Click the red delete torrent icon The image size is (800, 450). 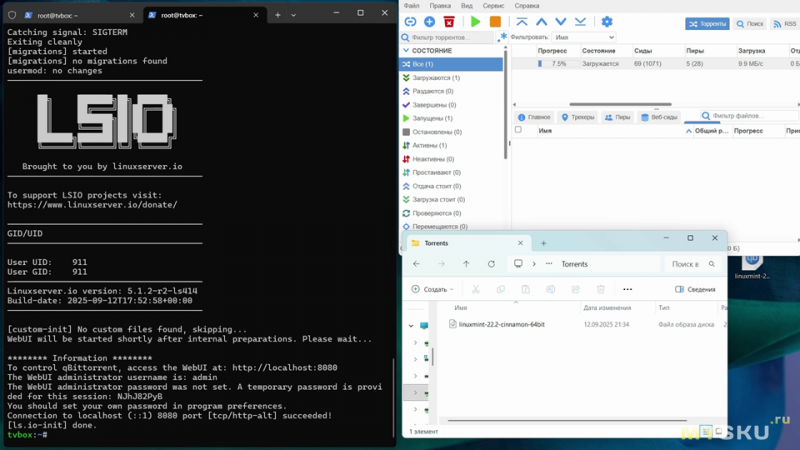pos(449,22)
